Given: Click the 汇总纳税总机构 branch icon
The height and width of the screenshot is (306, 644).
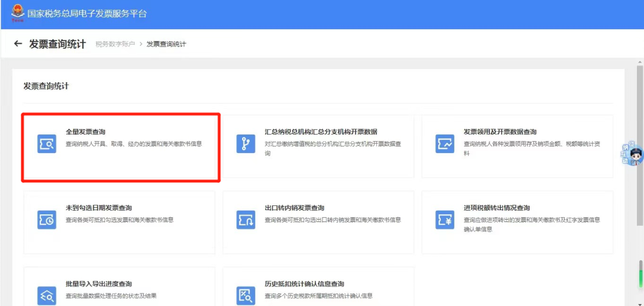Looking at the screenshot, I should click(x=245, y=144).
